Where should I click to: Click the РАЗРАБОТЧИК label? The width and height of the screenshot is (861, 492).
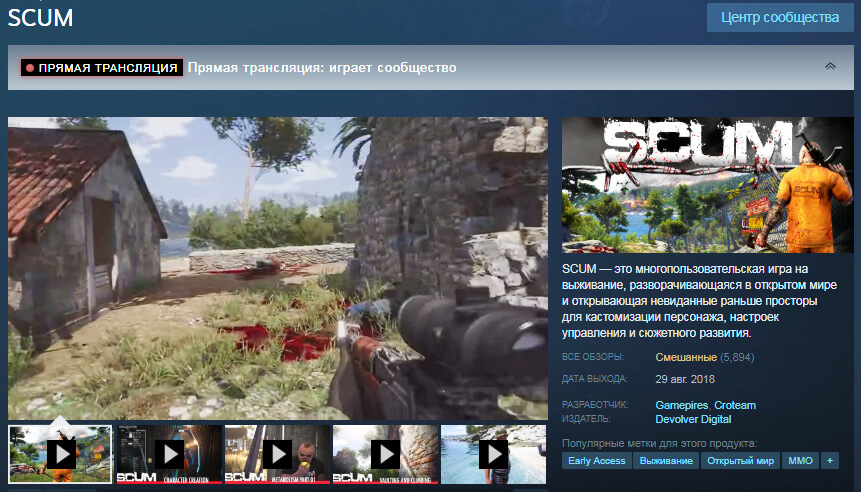tap(595, 405)
